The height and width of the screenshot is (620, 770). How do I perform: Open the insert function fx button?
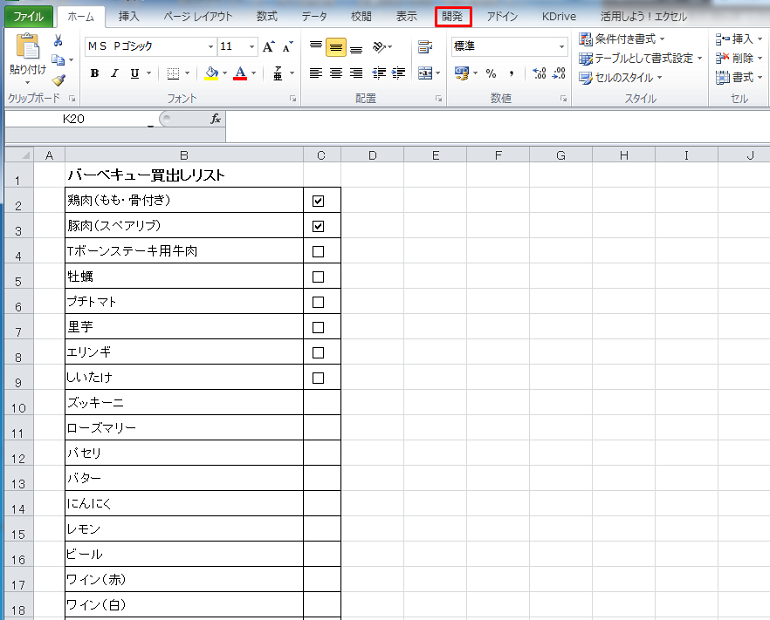tap(214, 118)
